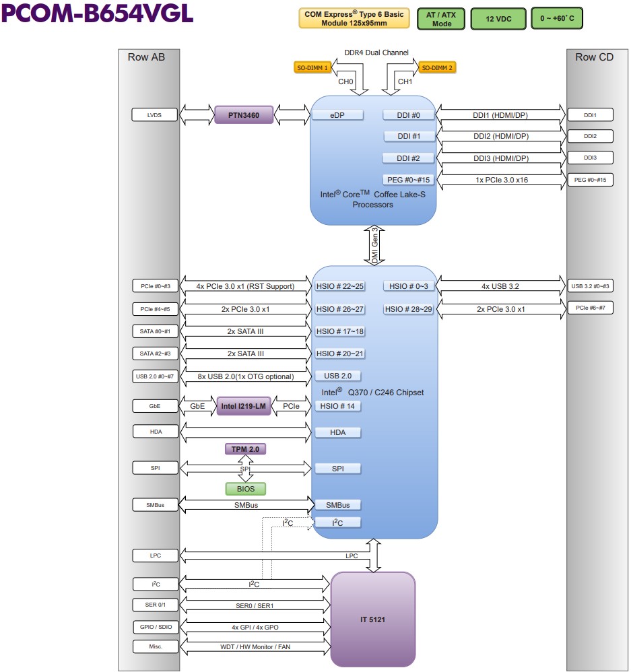The height and width of the screenshot is (672, 631).
Task: Click the Row AB header
Action: 146,57
